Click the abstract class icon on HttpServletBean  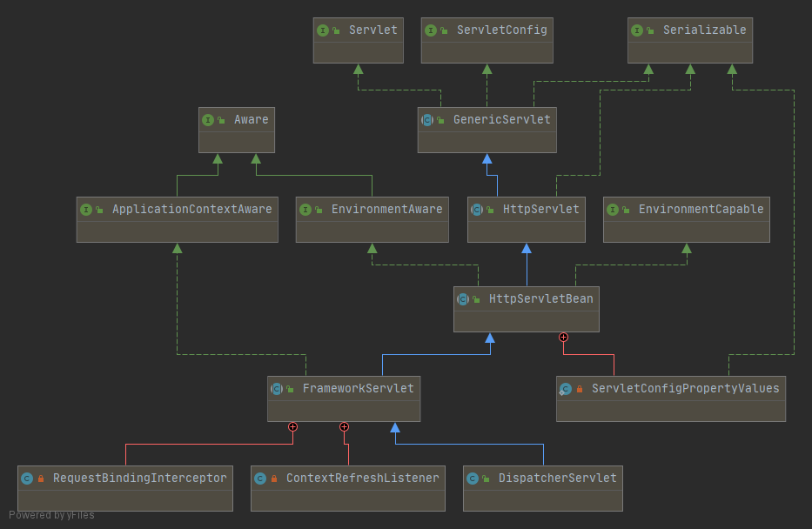coord(463,299)
